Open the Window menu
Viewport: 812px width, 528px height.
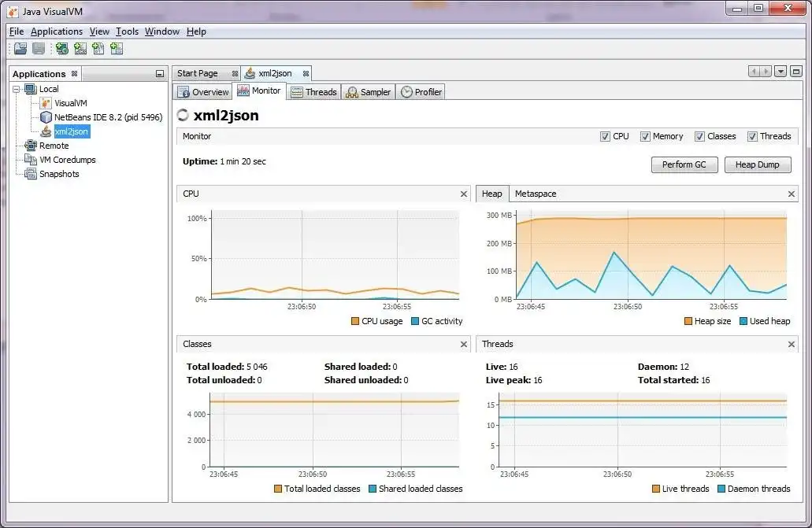coord(162,31)
